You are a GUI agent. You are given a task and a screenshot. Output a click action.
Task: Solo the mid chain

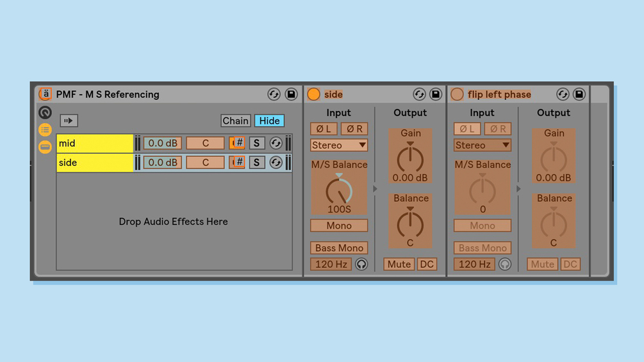pos(257,144)
